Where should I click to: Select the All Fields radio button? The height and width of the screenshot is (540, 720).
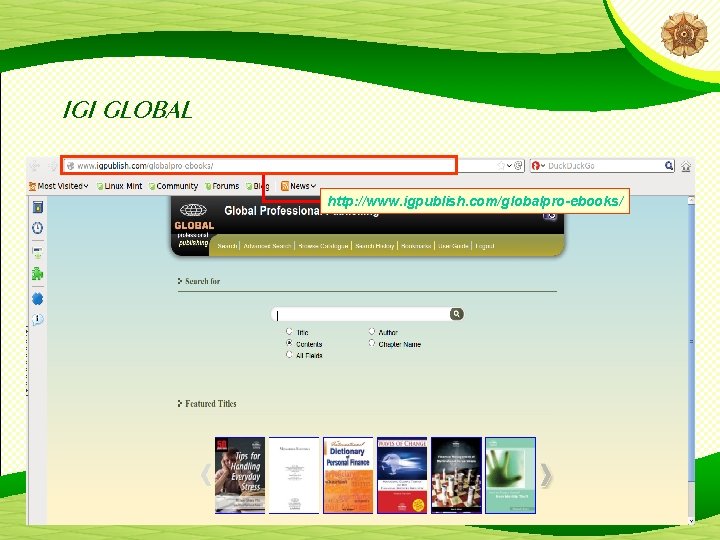click(x=289, y=354)
